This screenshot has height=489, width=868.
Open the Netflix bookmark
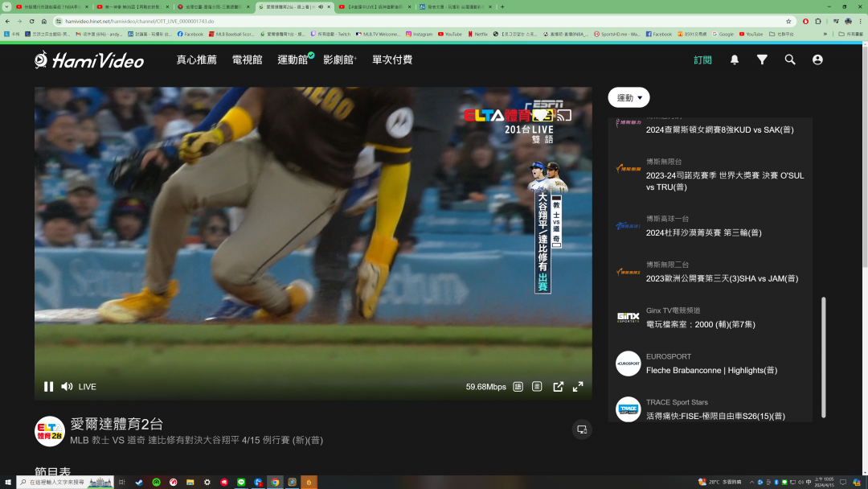(477, 34)
